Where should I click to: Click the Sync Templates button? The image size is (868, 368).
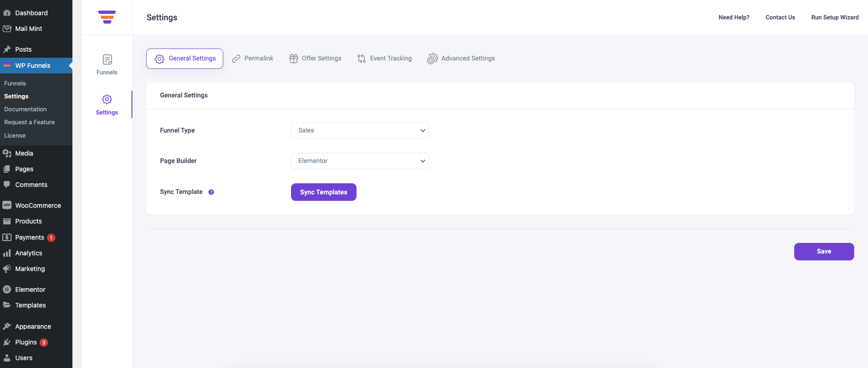(x=324, y=192)
